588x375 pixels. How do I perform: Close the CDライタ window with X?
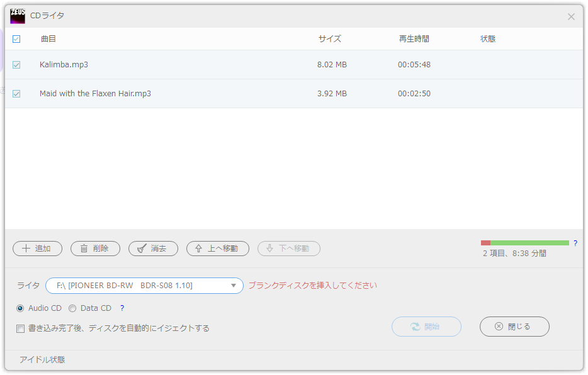click(x=571, y=17)
